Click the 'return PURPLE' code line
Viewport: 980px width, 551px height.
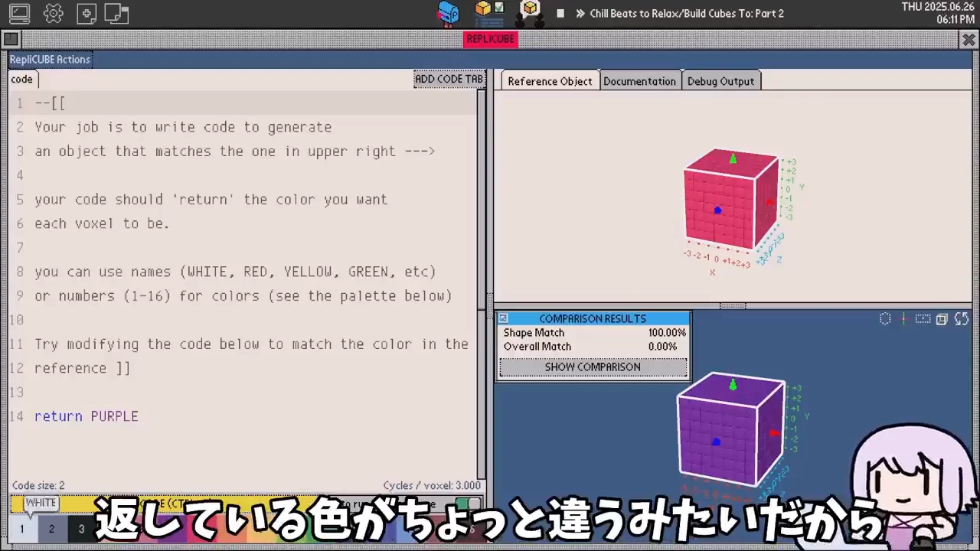[87, 416]
